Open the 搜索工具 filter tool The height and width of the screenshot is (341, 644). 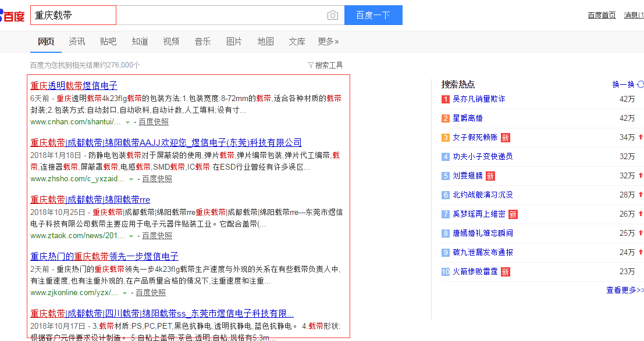coord(325,65)
